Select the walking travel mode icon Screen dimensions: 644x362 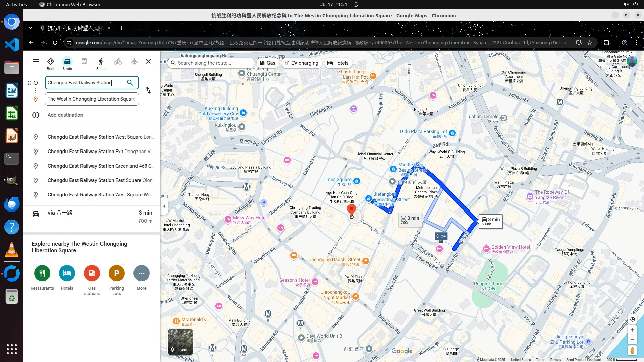[101, 62]
